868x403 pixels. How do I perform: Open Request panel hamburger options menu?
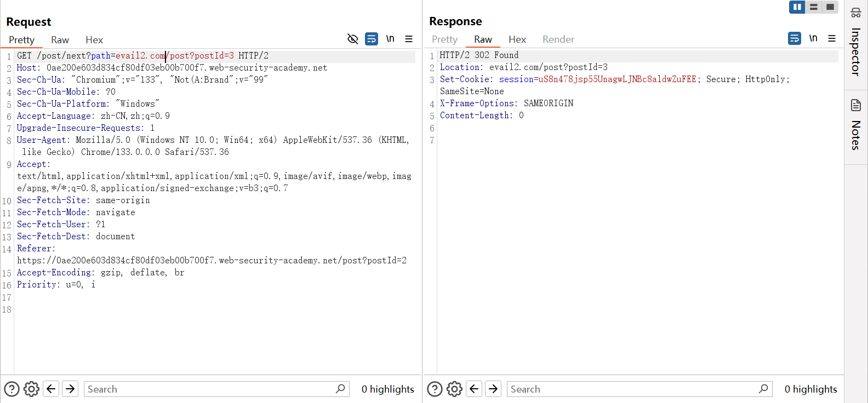tap(409, 39)
